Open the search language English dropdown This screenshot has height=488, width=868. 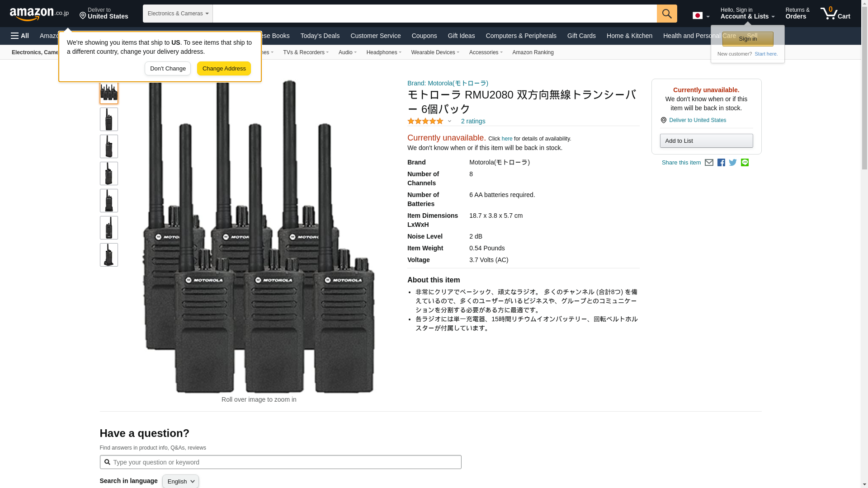tap(180, 481)
